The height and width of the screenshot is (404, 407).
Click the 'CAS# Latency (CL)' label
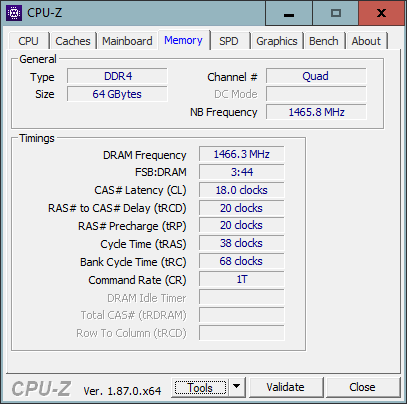140,190
